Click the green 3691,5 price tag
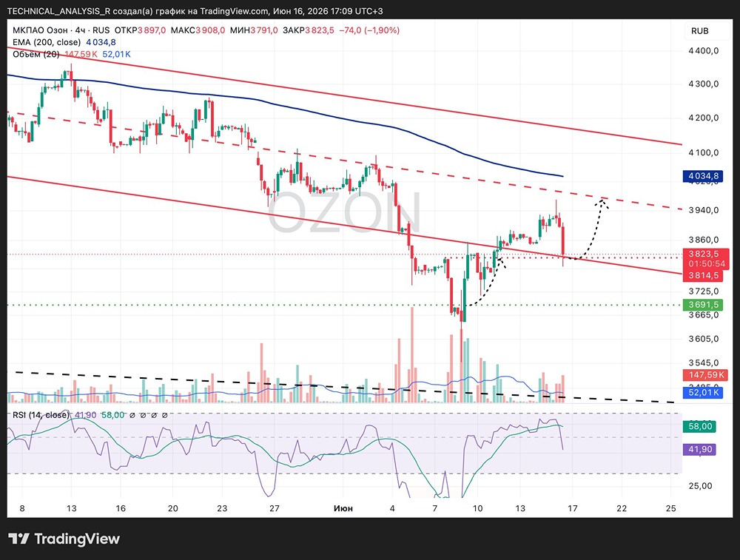The width and height of the screenshot is (740, 560). (x=703, y=305)
